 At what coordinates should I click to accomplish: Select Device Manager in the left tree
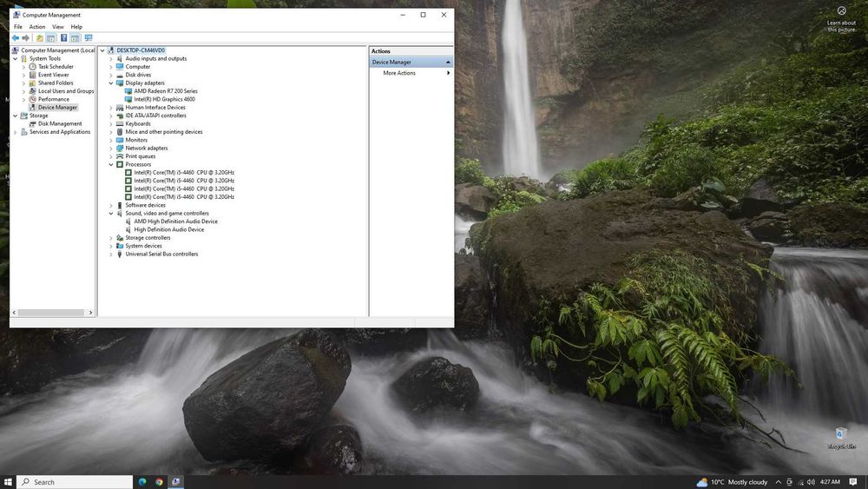click(57, 108)
